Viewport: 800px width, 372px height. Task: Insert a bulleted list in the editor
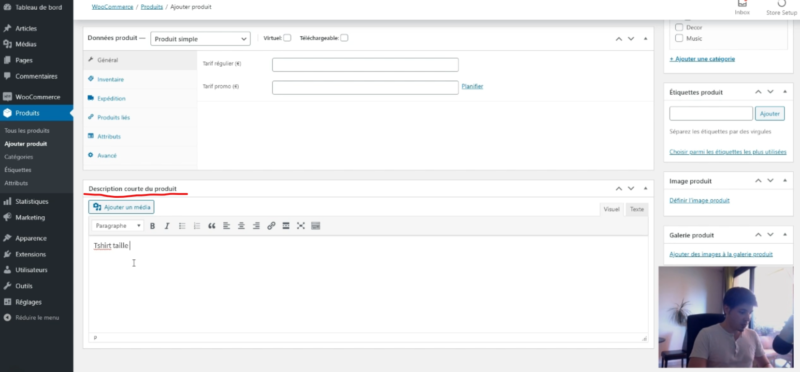pyautogui.click(x=182, y=226)
